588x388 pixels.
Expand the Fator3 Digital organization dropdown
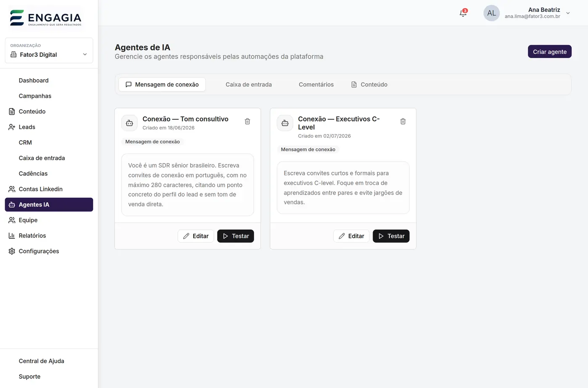coord(49,50)
